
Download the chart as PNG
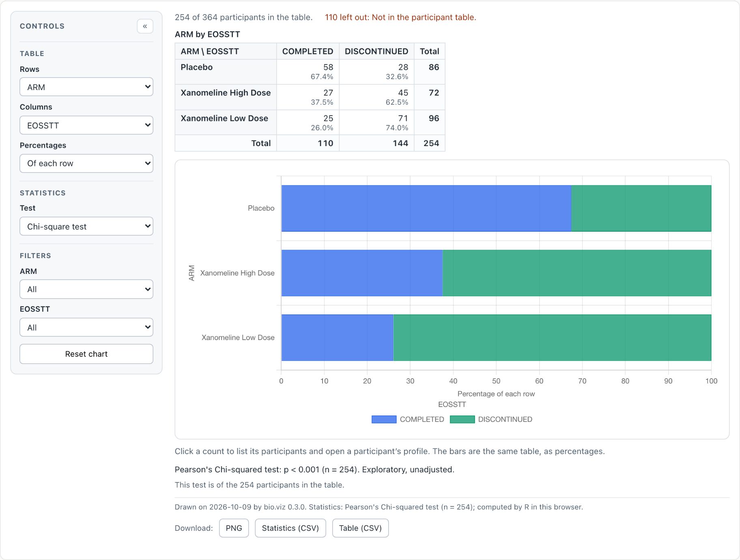coord(234,528)
